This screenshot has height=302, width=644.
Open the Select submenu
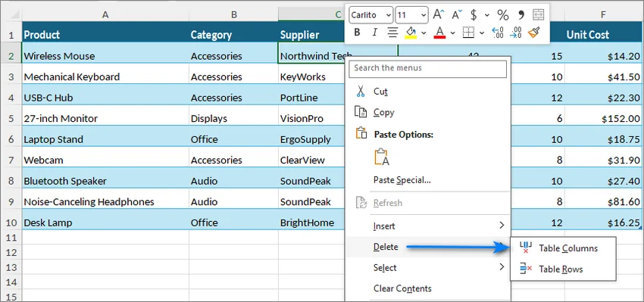point(428,267)
